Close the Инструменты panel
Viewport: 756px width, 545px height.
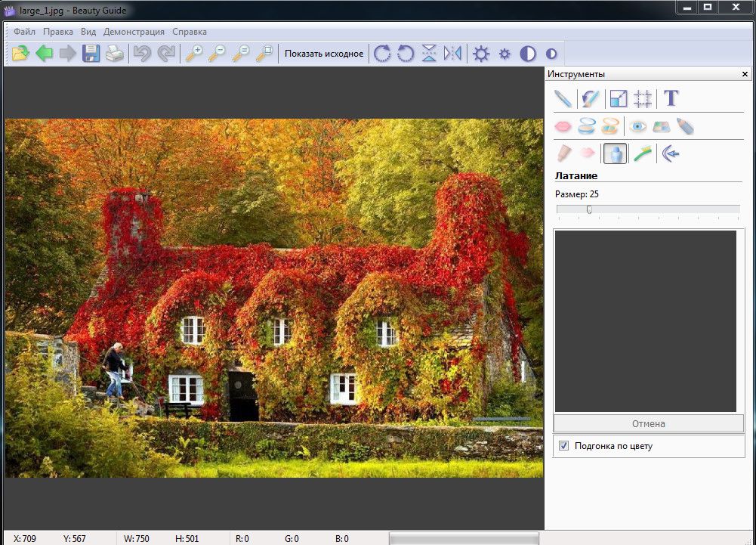[x=745, y=74]
